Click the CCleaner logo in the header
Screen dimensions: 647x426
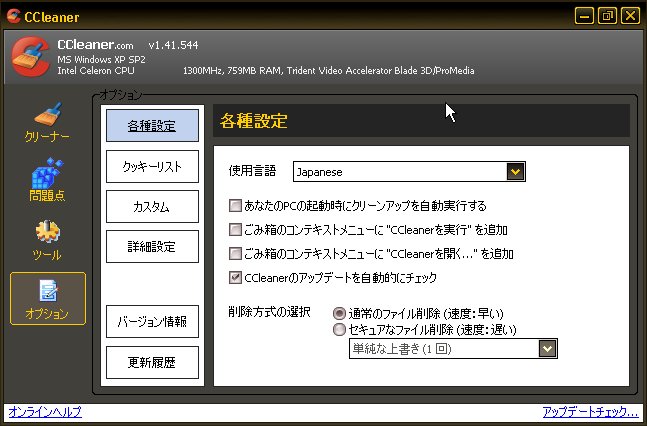click(x=31, y=57)
